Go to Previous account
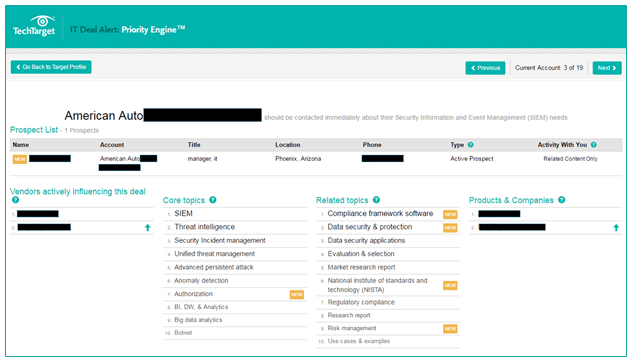The image size is (631, 360). coord(485,68)
